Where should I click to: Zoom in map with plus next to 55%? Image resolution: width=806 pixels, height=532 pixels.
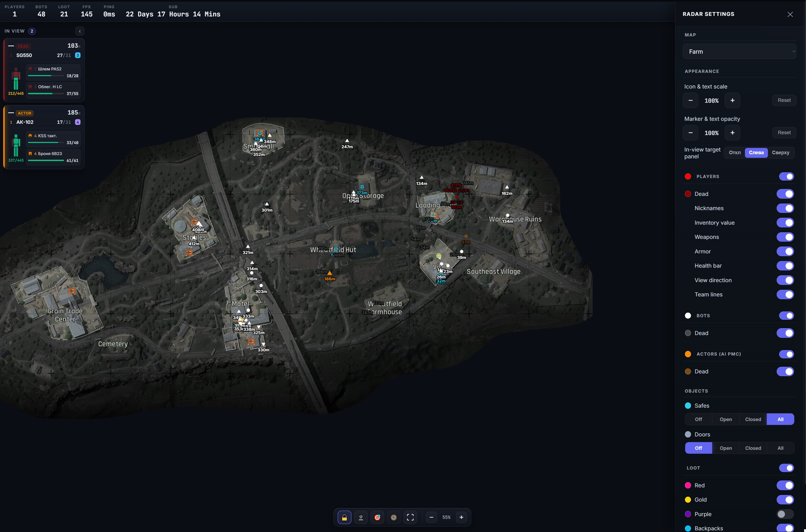(x=461, y=517)
